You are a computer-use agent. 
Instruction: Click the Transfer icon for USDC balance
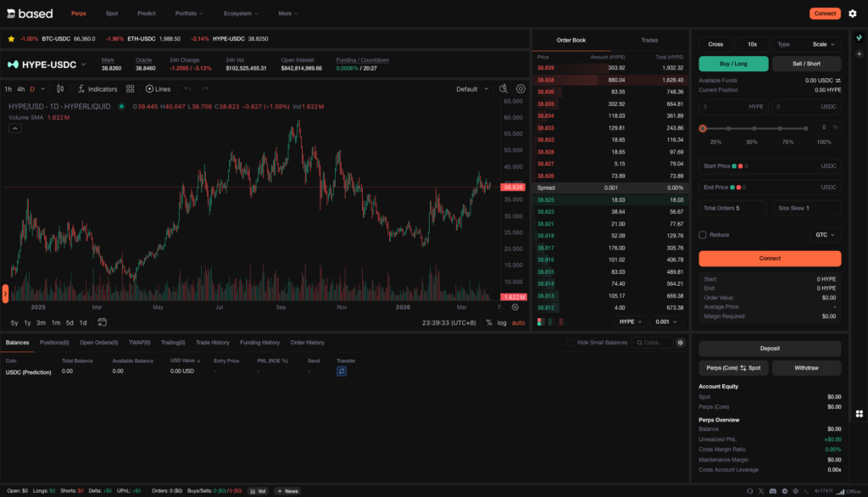point(342,371)
